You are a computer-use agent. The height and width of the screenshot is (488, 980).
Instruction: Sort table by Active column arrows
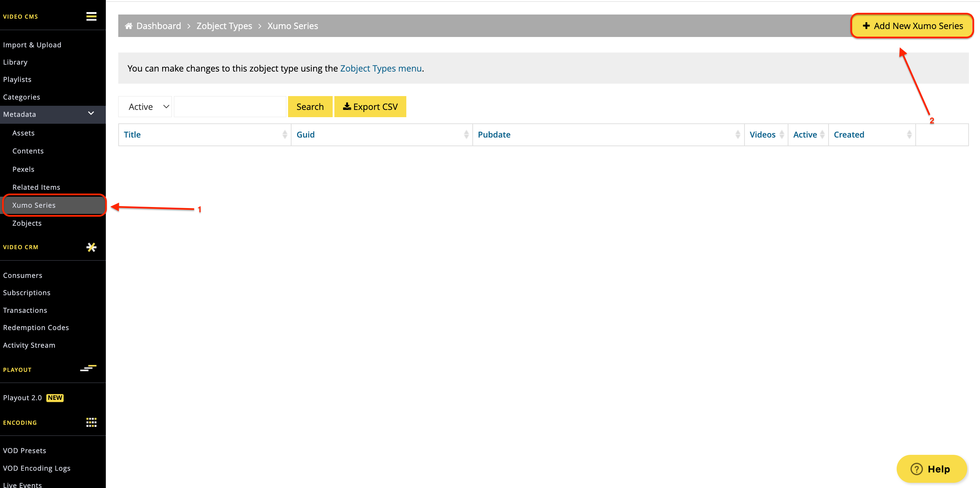click(822, 135)
